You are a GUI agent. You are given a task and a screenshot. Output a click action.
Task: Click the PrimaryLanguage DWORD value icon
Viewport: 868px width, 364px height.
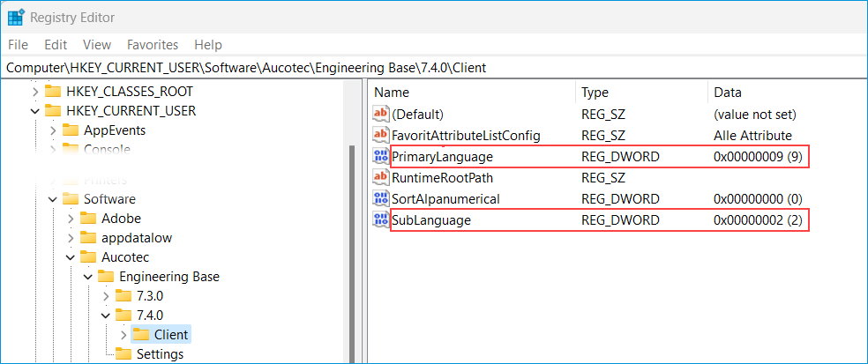tap(381, 157)
